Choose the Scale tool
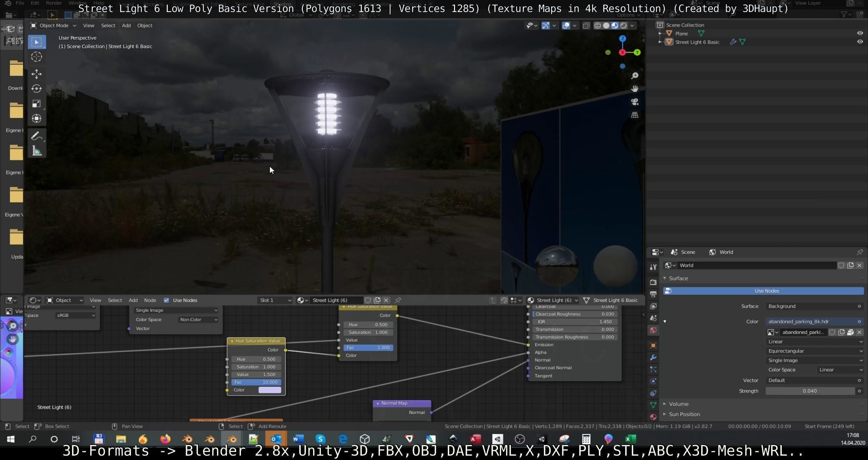 click(x=37, y=104)
